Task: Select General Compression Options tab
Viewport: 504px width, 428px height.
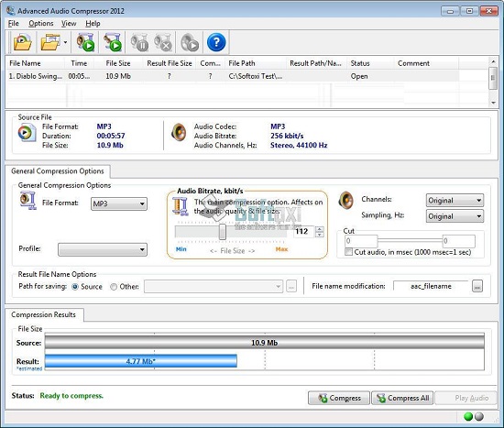Action: pyautogui.click(x=58, y=171)
